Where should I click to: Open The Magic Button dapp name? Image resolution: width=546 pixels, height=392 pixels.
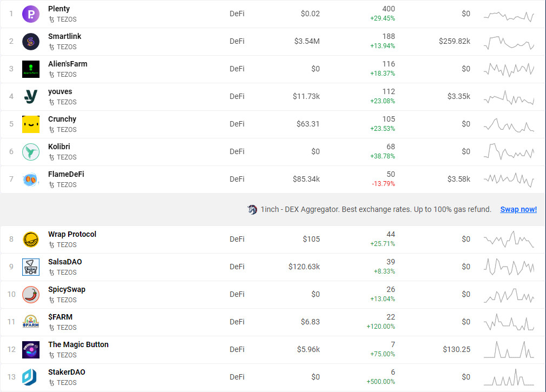coord(78,344)
